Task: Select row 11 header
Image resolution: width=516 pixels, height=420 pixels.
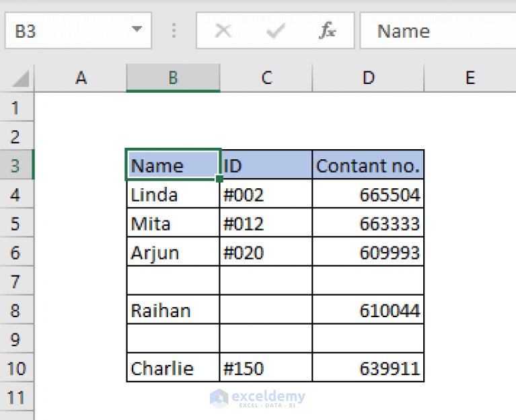Action: coord(16,396)
